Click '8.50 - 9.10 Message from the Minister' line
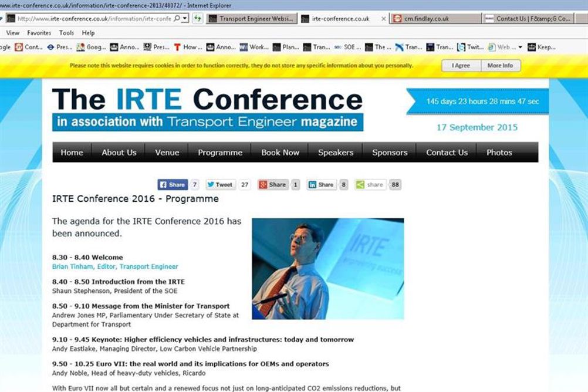 point(141,306)
